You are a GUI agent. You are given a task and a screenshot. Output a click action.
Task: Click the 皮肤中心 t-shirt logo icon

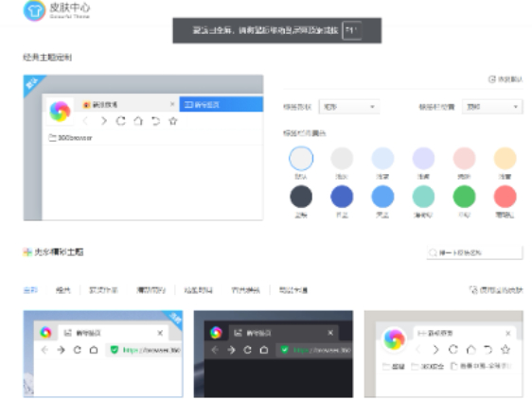[34, 10]
